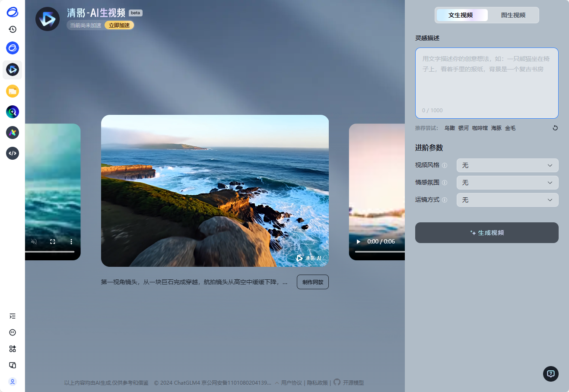Select the 清影 video play icon in sidebar

click(x=13, y=70)
